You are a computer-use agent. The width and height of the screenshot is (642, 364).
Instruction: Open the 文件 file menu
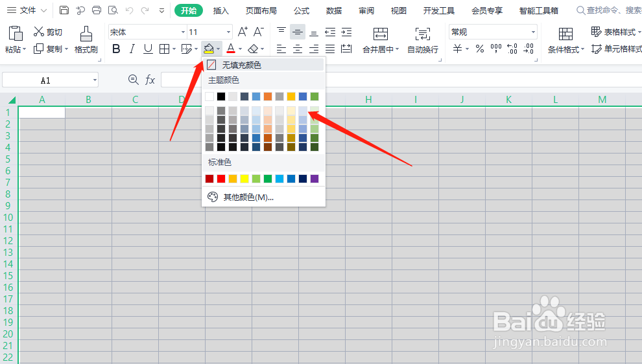point(27,10)
